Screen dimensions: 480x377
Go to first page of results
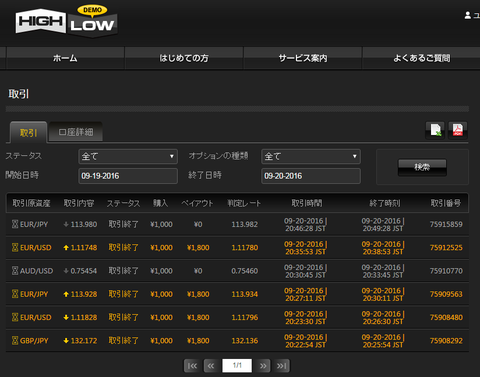(192, 366)
